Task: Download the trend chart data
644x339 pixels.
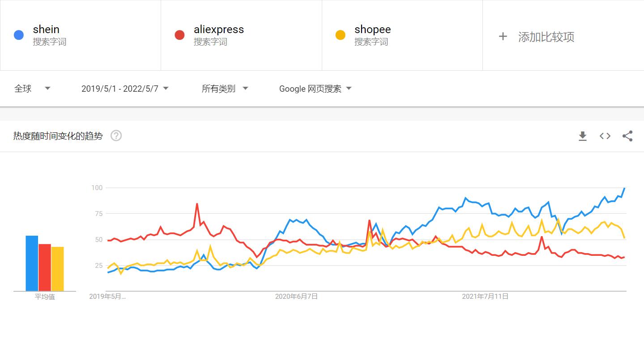Action: [x=582, y=136]
